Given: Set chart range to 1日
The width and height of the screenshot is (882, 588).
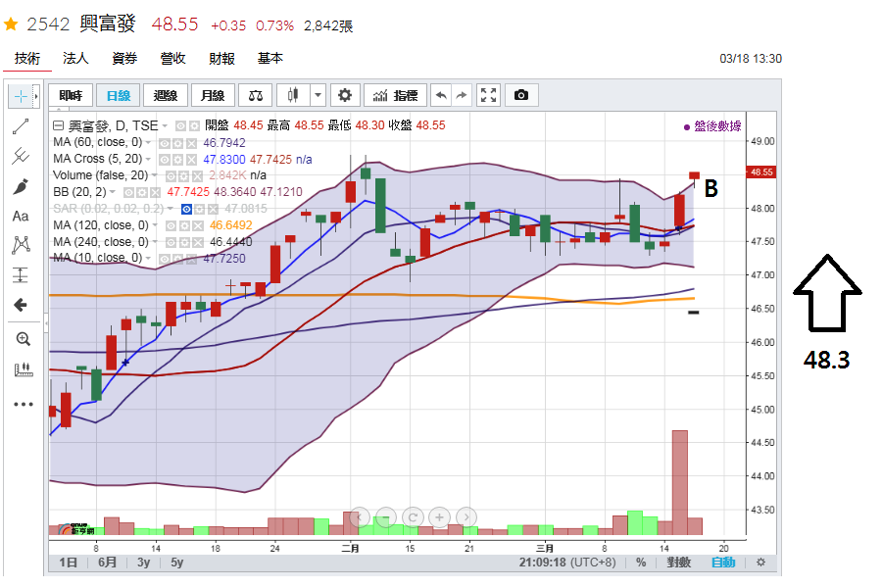Looking at the screenshot, I should tap(68, 563).
